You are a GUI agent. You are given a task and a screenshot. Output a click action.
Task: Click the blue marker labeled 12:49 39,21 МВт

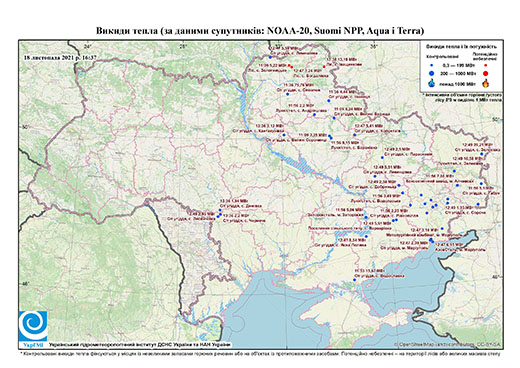click(482, 154)
